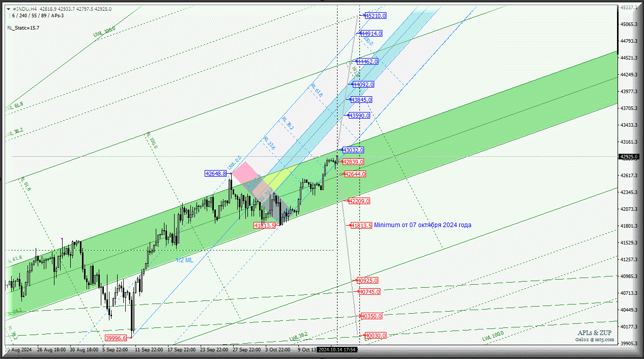
Task: Click the red 40925.0 price label
Action: tap(367, 281)
